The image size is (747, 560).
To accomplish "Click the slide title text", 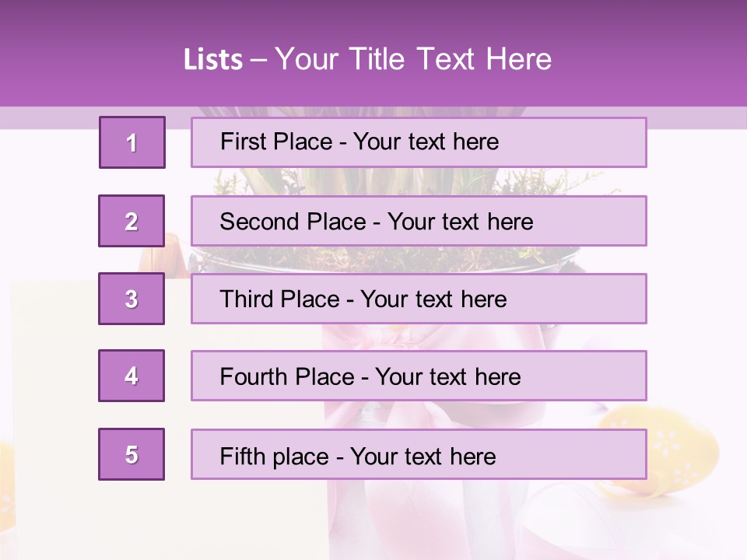I will point(368,59).
